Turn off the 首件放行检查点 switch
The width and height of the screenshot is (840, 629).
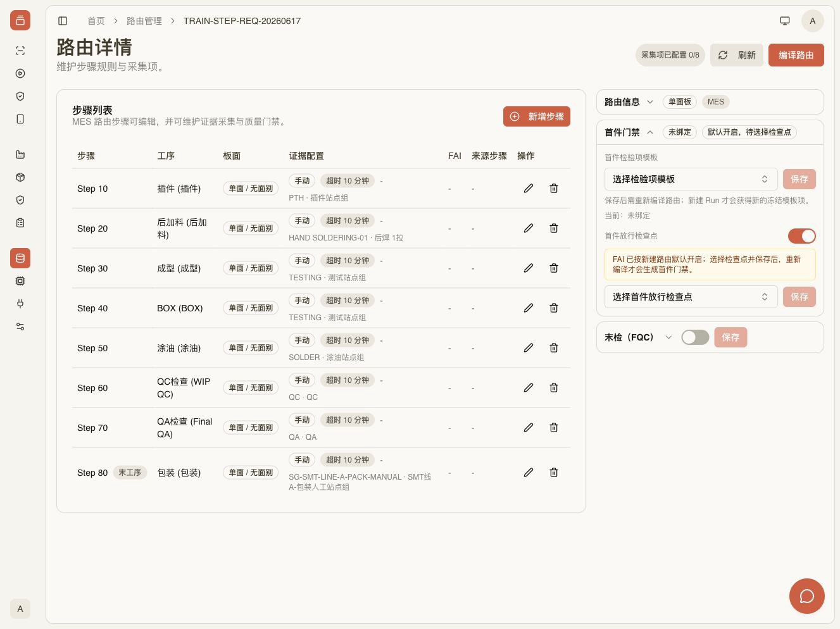tap(802, 236)
